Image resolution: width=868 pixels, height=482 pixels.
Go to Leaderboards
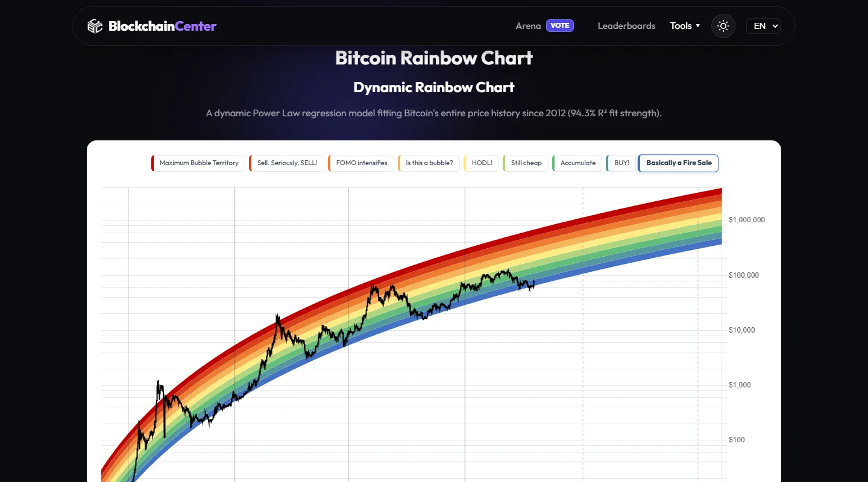pyautogui.click(x=626, y=26)
